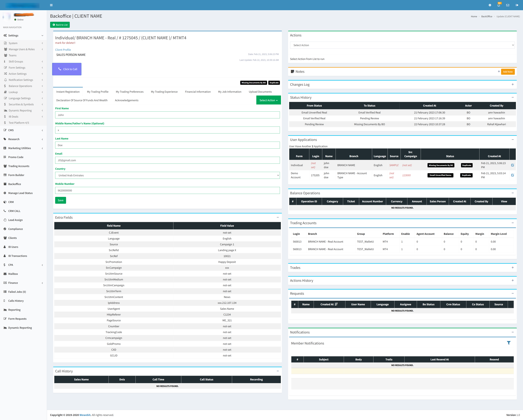Expand the Actions History panel
This screenshot has height=420, width=523.
[513, 280]
